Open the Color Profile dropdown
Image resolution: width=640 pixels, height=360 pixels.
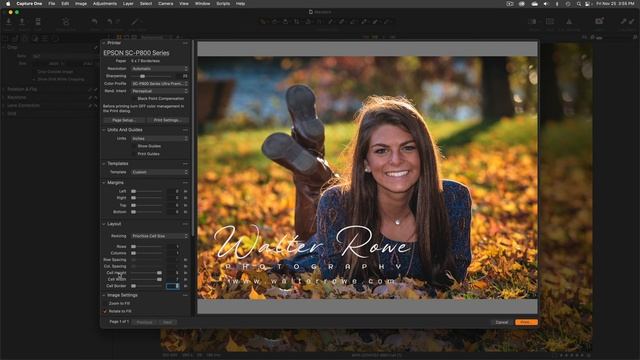tap(160, 84)
